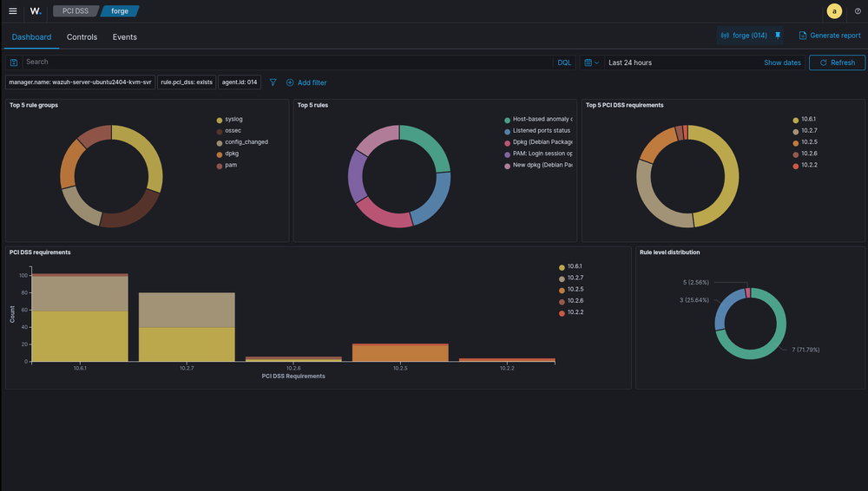Toggle 10.2.2 legend in Top 5 PCI DSS requirements

(x=805, y=166)
